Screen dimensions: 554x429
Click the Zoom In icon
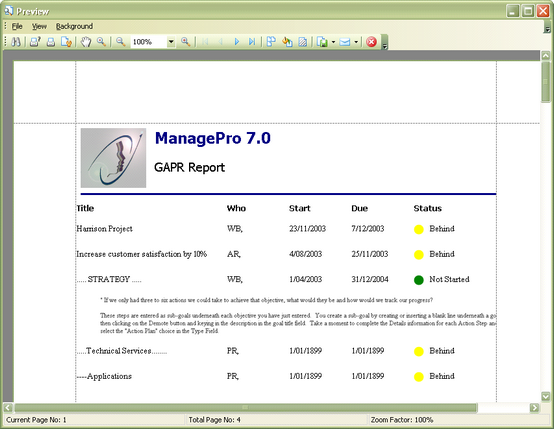click(x=185, y=42)
